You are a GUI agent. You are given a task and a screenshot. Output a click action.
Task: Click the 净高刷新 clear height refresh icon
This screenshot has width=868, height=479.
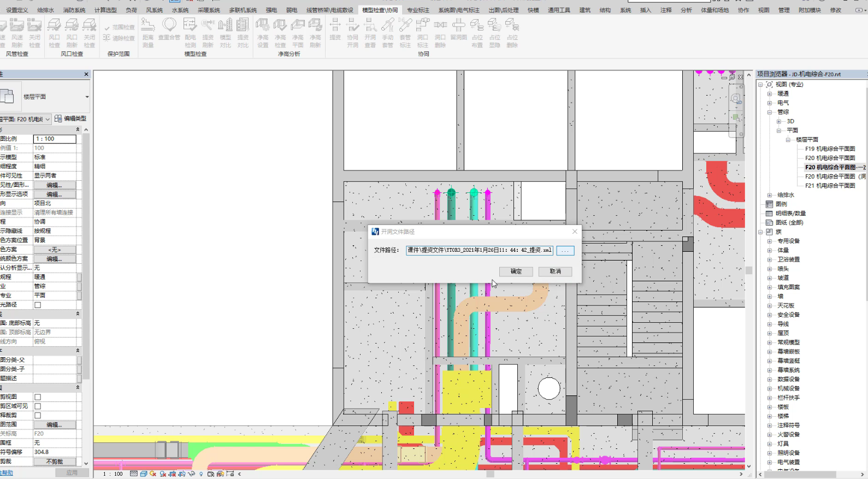pos(315,33)
